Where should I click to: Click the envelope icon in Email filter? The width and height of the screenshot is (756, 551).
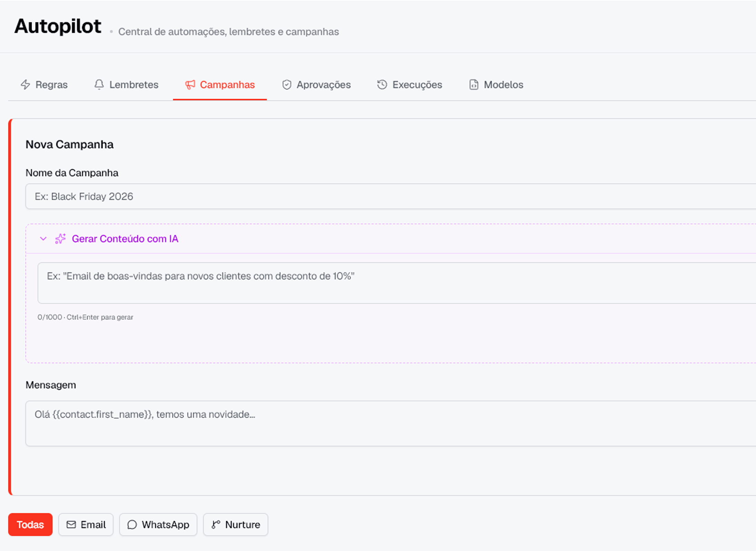pyautogui.click(x=71, y=524)
